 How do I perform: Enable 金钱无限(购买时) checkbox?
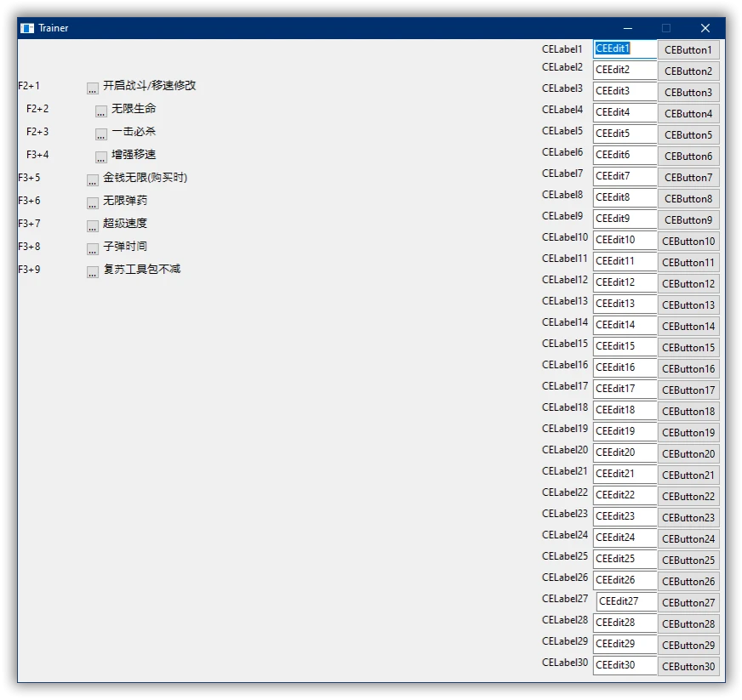click(92, 179)
